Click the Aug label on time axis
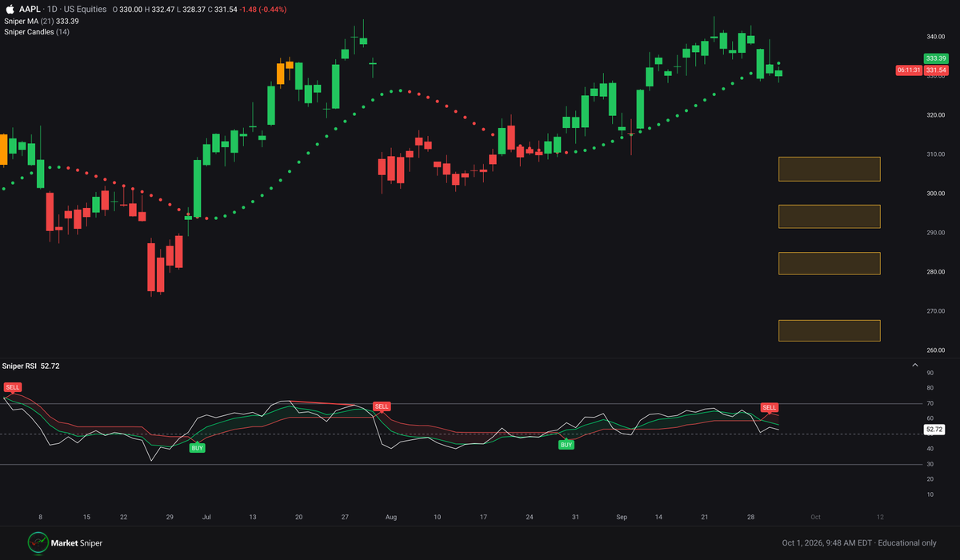 click(x=391, y=518)
